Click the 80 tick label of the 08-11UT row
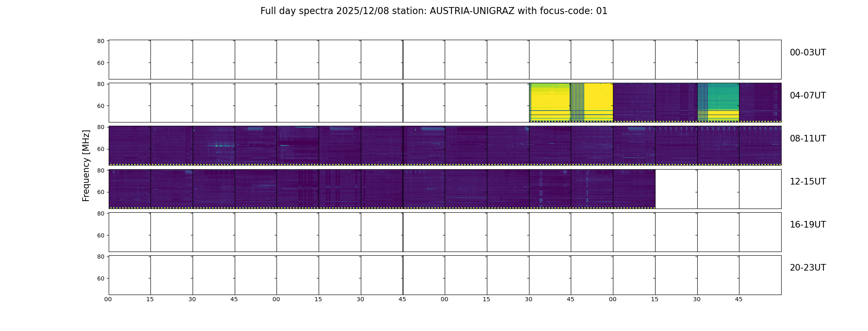 coord(100,127)
